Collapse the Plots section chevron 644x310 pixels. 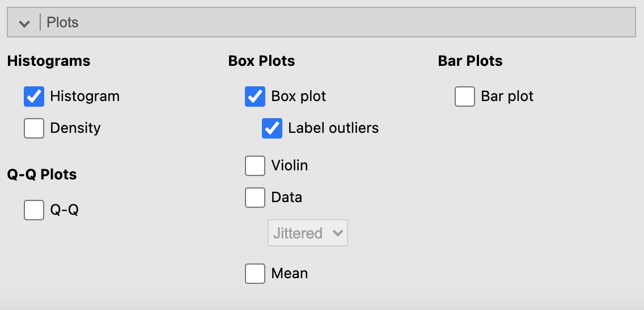24,23
